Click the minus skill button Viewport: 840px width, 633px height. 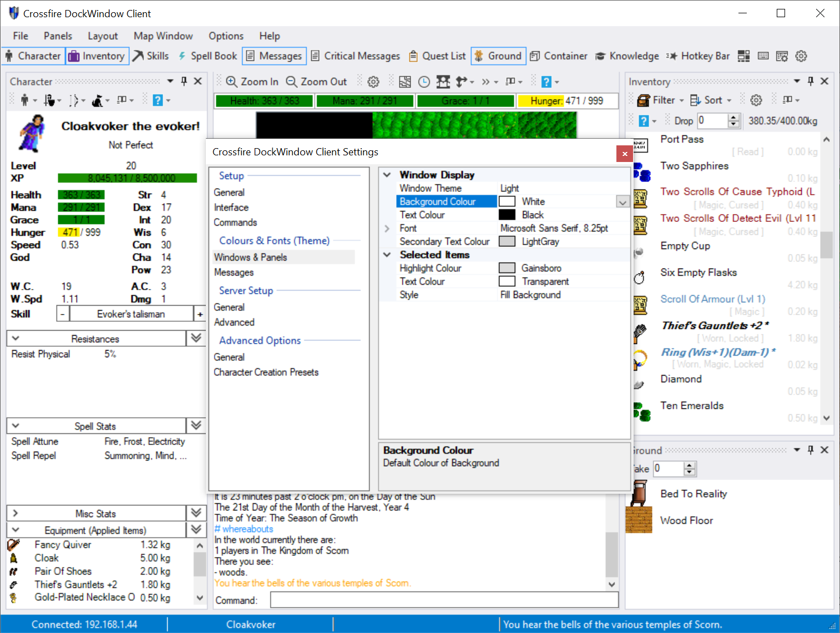click(x=63, y=314)
